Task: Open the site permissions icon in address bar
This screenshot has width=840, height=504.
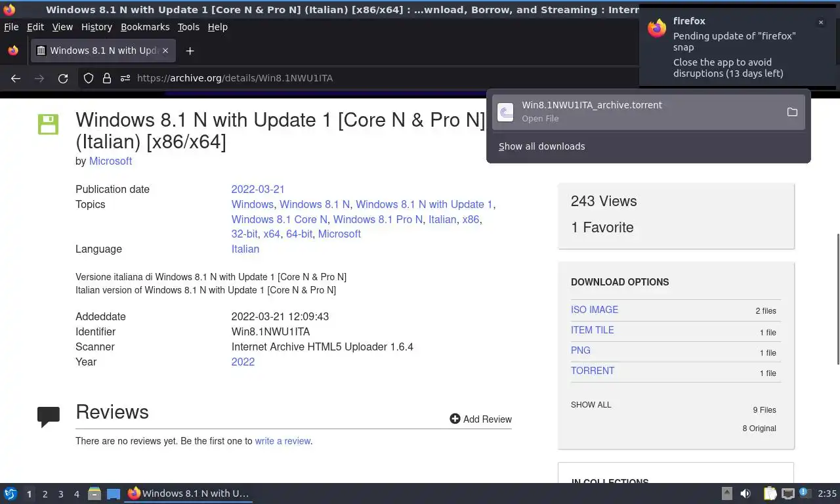Action: coord(125,78)
